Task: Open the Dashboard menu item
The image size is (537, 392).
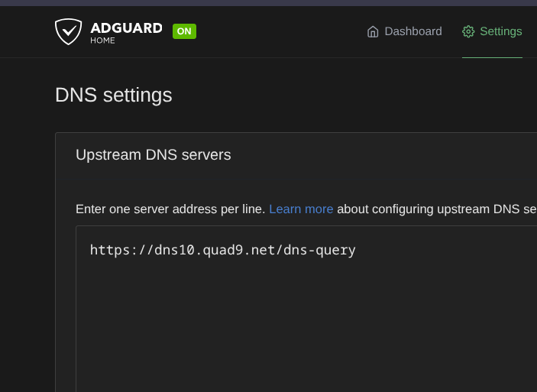Action: pyautogui.click(x=412, y=31)
